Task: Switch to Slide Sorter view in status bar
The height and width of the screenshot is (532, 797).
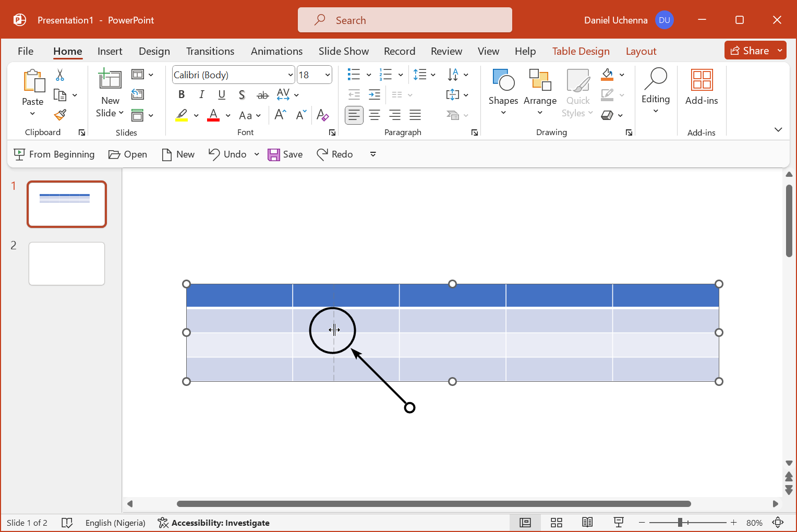Action: [556, 522]
